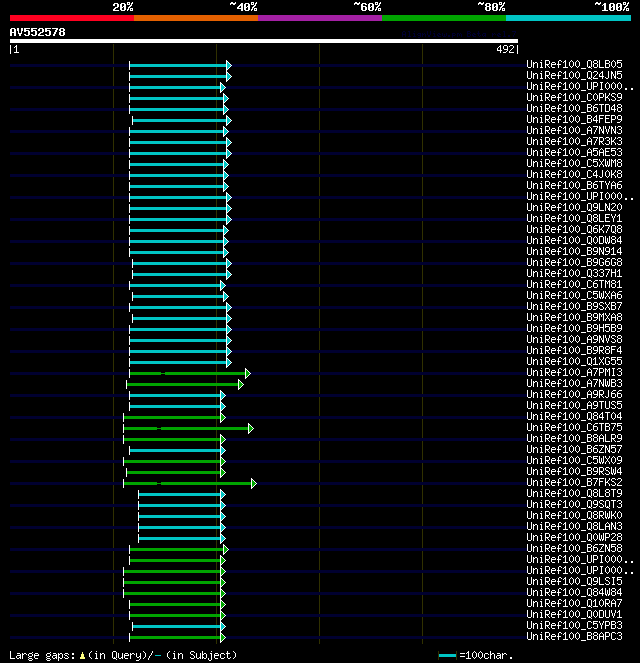Select the UniRef100_Q10RA7 label
The width and height of the screenshot is (640, 663).
coord(574,603)
